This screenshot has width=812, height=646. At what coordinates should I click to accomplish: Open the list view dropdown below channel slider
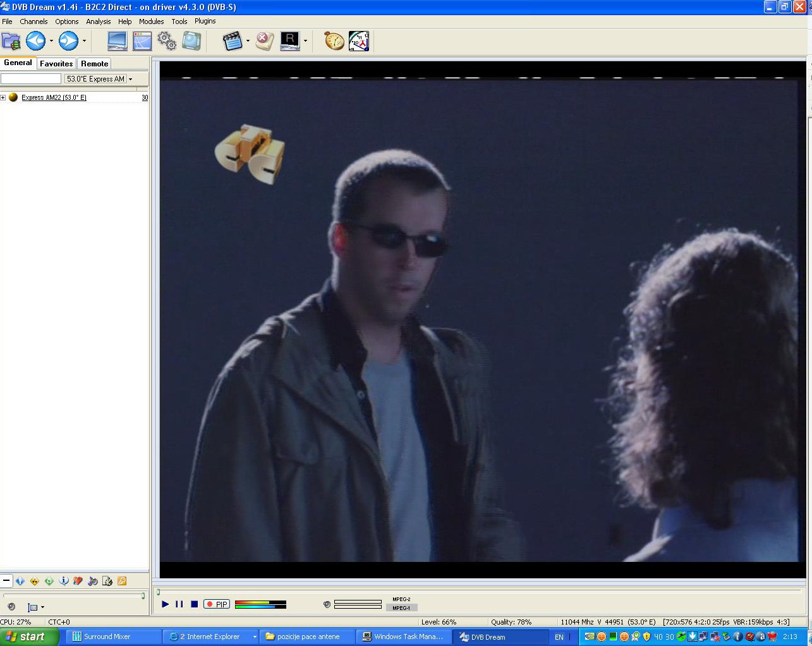click(x=36, y=607)
